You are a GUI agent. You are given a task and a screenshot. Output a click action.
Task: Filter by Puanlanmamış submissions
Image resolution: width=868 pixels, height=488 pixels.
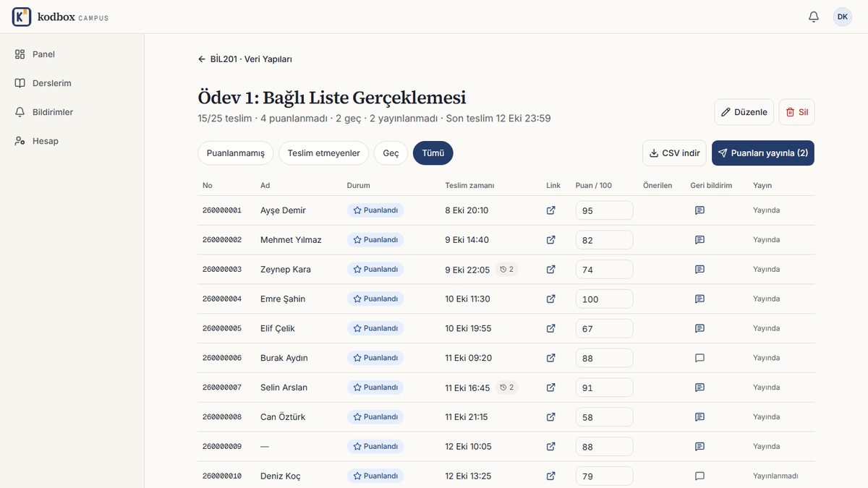click(x=236, y=153)
